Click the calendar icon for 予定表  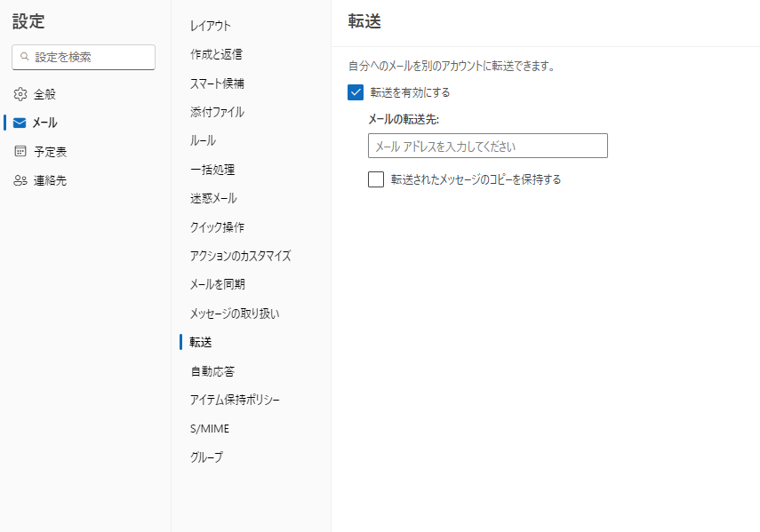20,151
